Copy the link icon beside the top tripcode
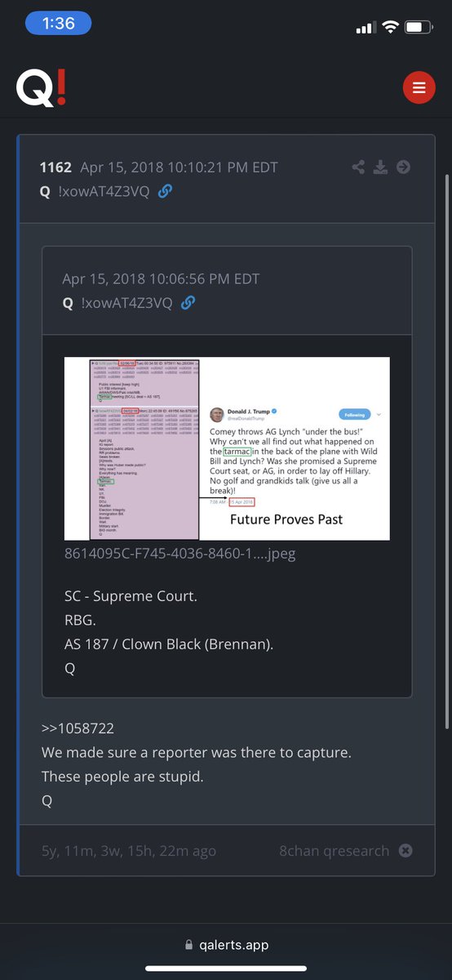The width and height of the screenshot is (452, 980). point(165,191)
